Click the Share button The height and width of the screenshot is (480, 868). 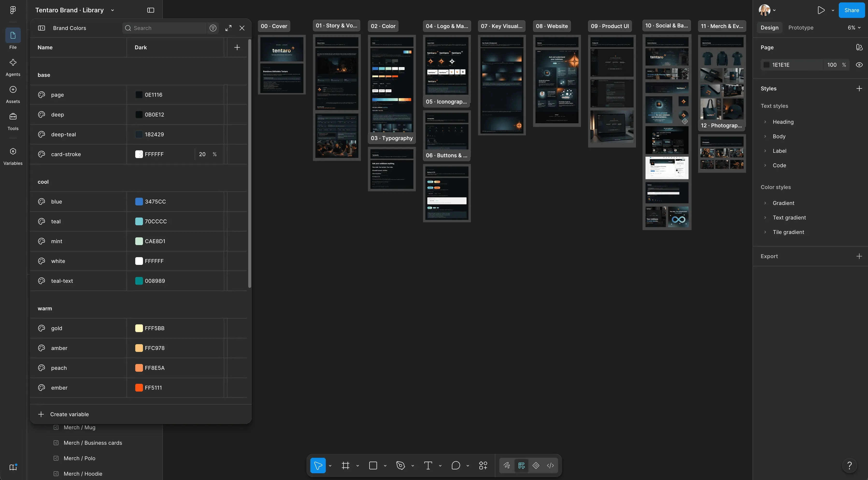[x=852, y=10]
